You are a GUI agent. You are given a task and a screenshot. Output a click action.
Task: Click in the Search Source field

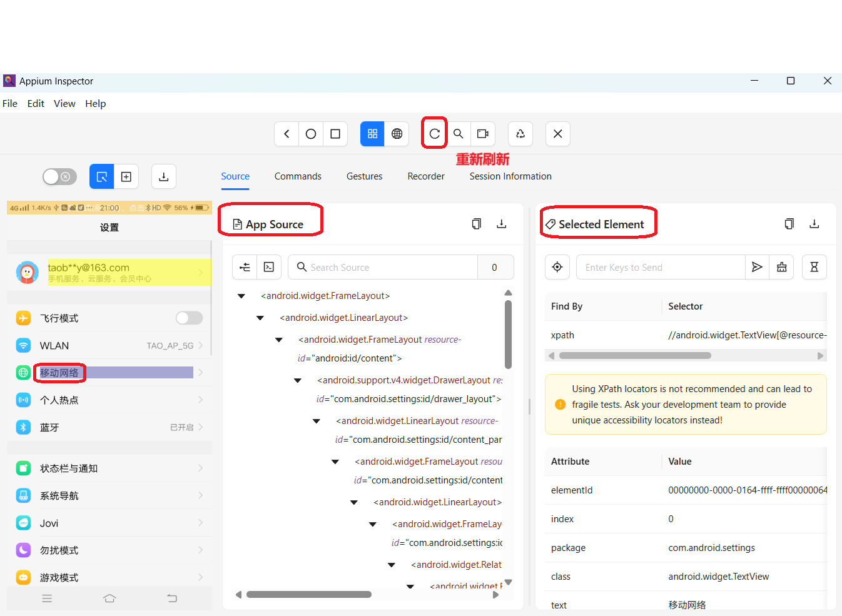pos(383,267)
